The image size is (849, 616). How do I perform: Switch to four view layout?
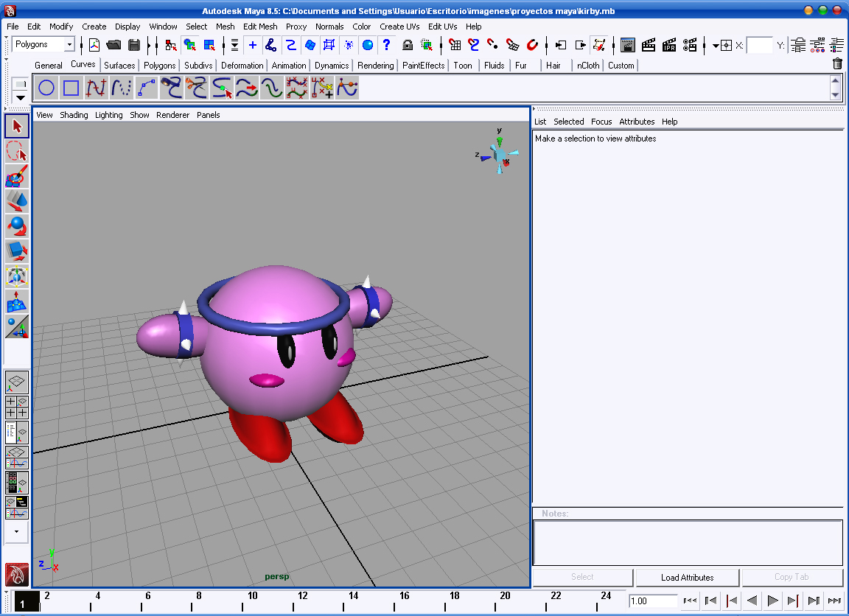pos(17,407)
